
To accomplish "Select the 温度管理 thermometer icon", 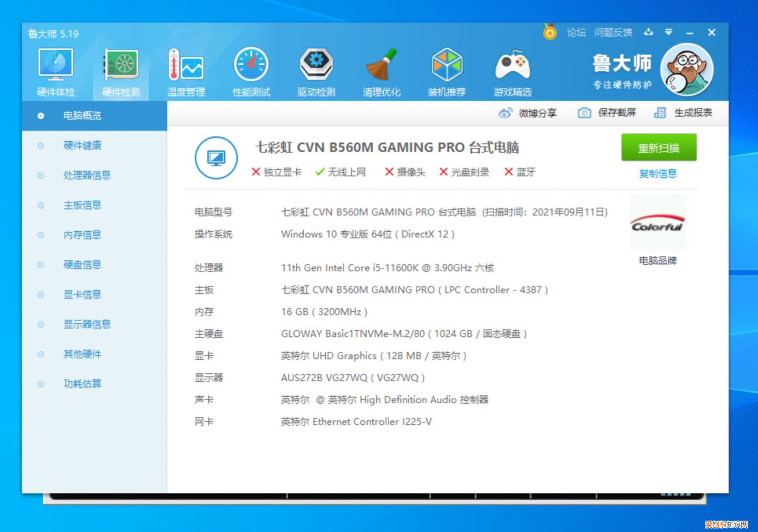I will [186, 65].
